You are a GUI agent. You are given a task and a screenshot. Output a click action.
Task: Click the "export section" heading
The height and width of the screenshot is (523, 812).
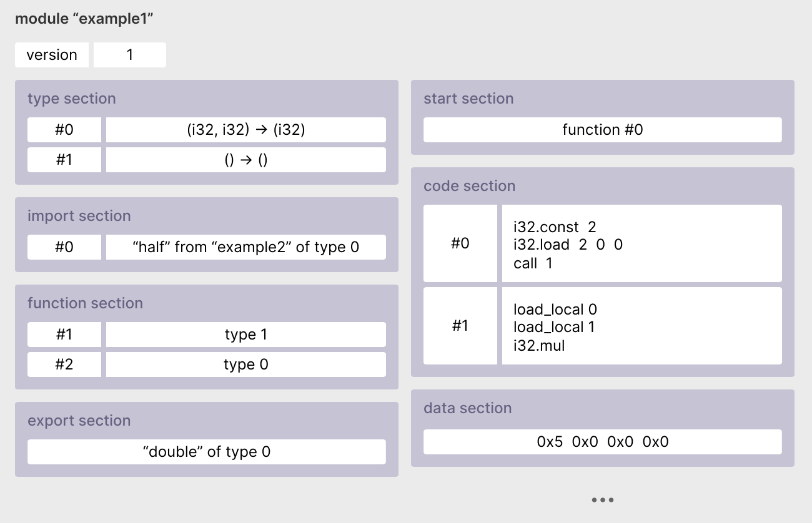pos(79,421)
